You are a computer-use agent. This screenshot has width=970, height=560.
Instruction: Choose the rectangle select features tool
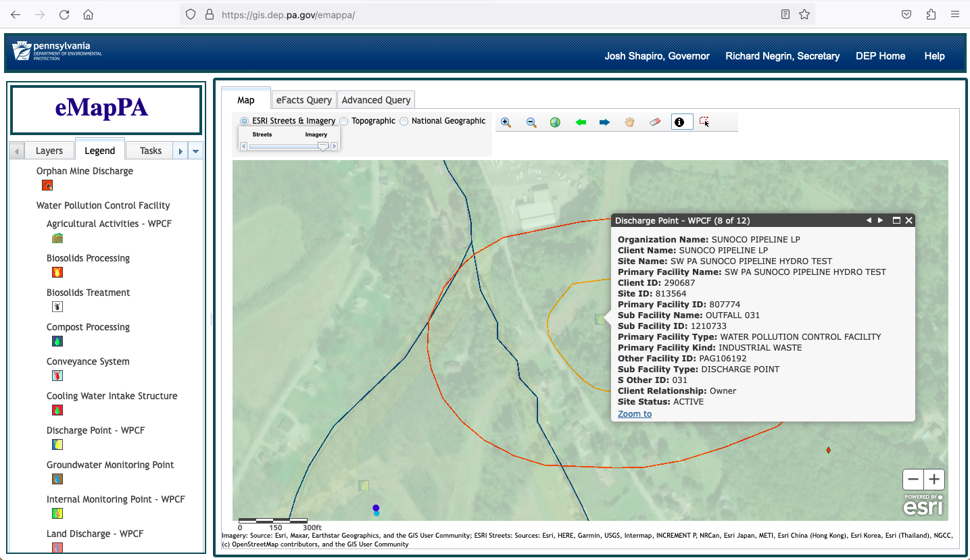coord(704,122)
